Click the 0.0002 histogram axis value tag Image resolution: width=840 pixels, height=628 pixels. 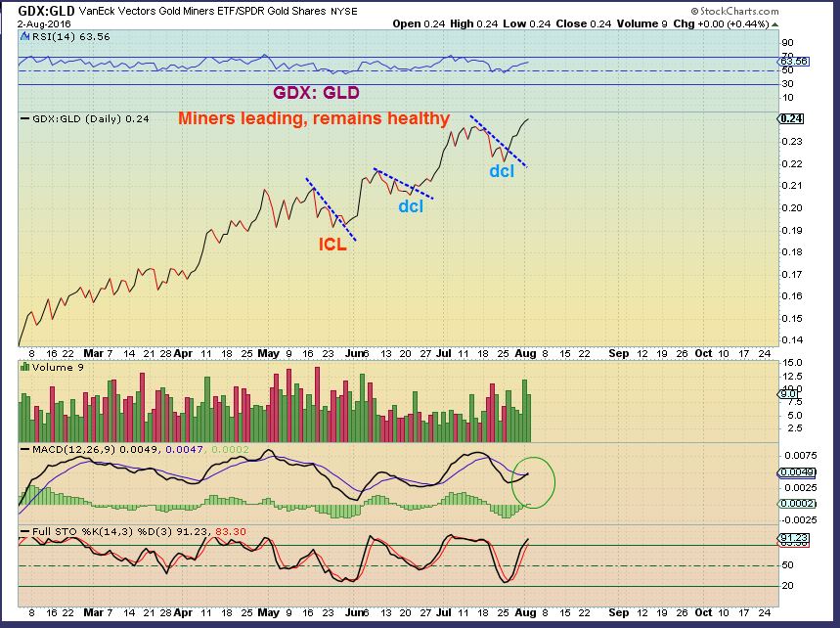[x=798, y=504]
